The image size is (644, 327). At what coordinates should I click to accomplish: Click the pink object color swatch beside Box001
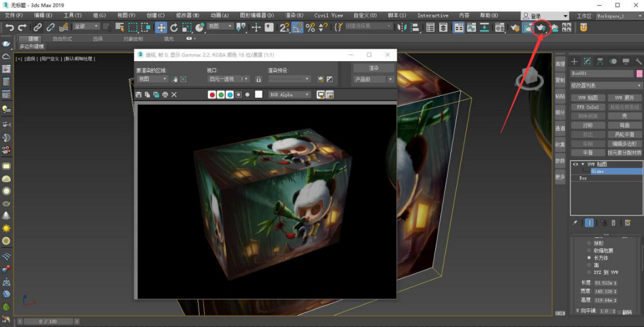tap(639, 74)
